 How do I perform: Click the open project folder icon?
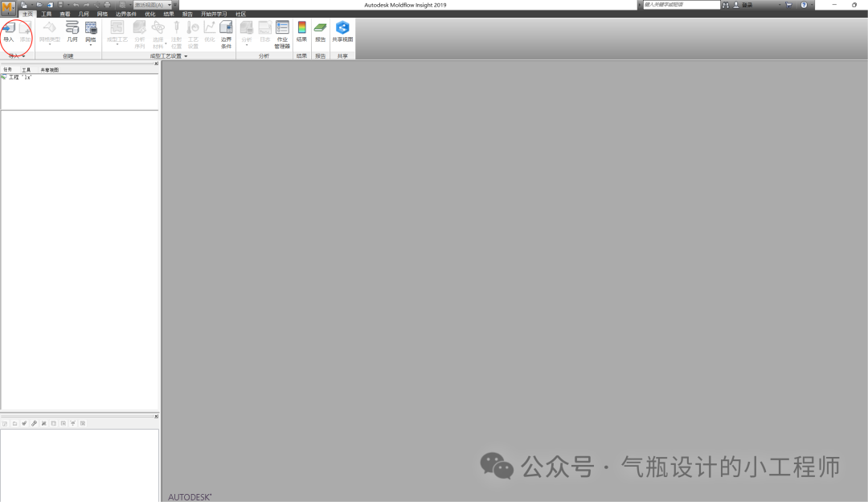click(x=39, y=5)
